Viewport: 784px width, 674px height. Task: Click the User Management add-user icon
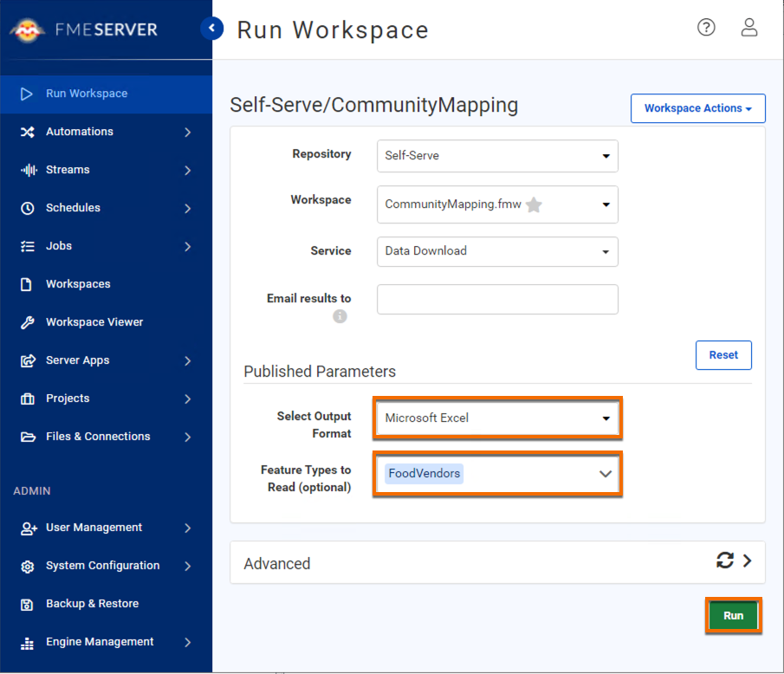[x=29, y=528]
